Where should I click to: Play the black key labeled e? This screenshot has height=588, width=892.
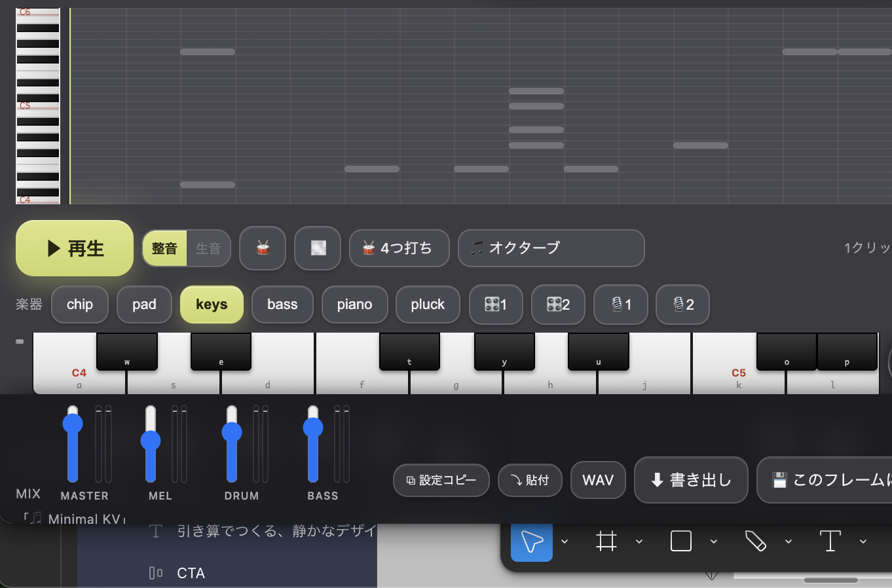pyautogui.click(x=221, y=352)
